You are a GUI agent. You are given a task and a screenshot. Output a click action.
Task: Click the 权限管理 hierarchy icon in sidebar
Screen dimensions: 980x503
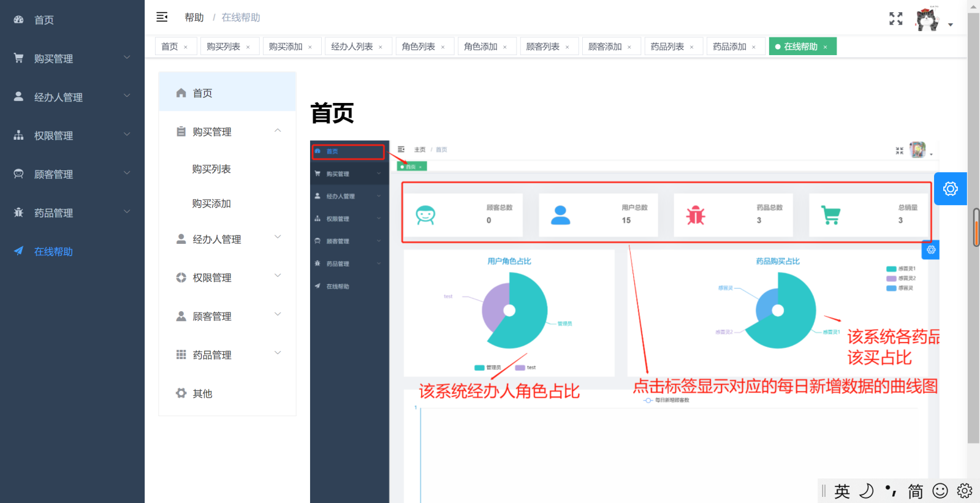(18, 135)
